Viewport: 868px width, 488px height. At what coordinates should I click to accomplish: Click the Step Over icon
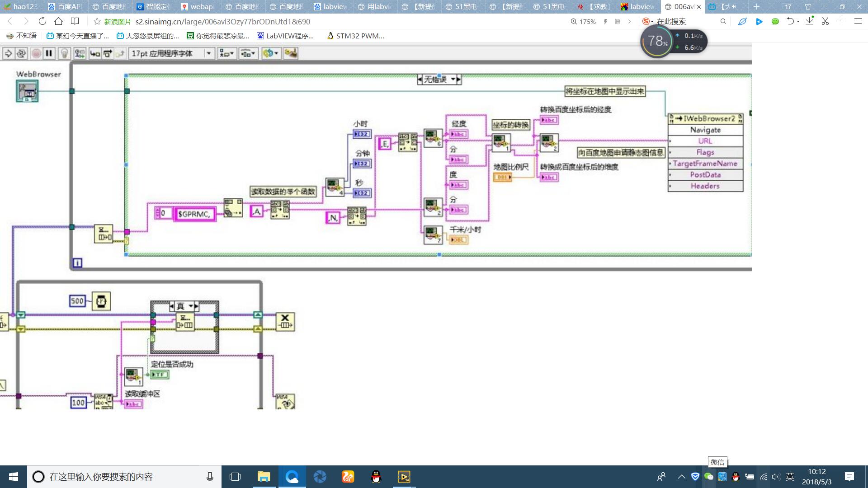point(108,53)
